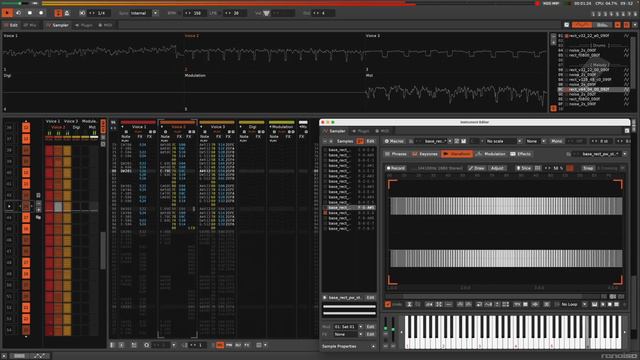Image resolution: width=640 pixels, height=360 pixels.
Task: Click the scope Voice 2 label
Action: click(x=191, y=36)
